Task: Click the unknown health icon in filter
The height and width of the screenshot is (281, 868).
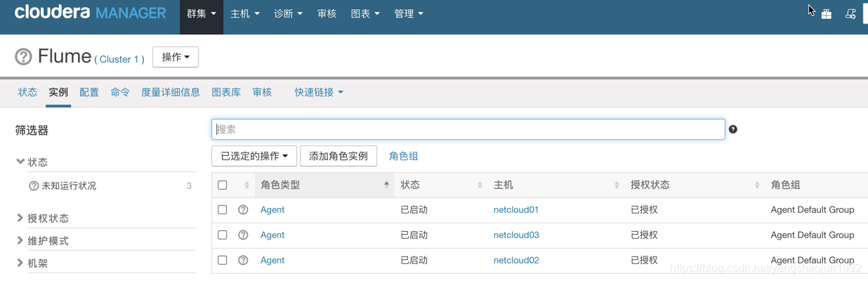Action: click(34, 186)
